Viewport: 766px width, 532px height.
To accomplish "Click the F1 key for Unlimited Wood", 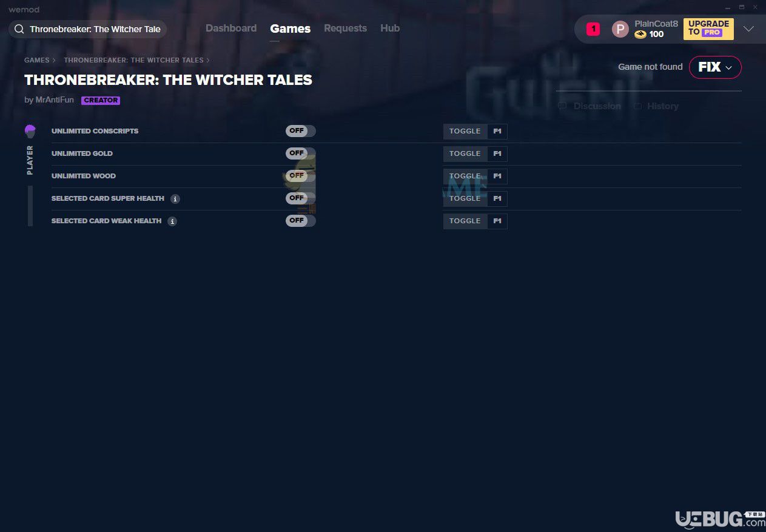I will point(497,176).
